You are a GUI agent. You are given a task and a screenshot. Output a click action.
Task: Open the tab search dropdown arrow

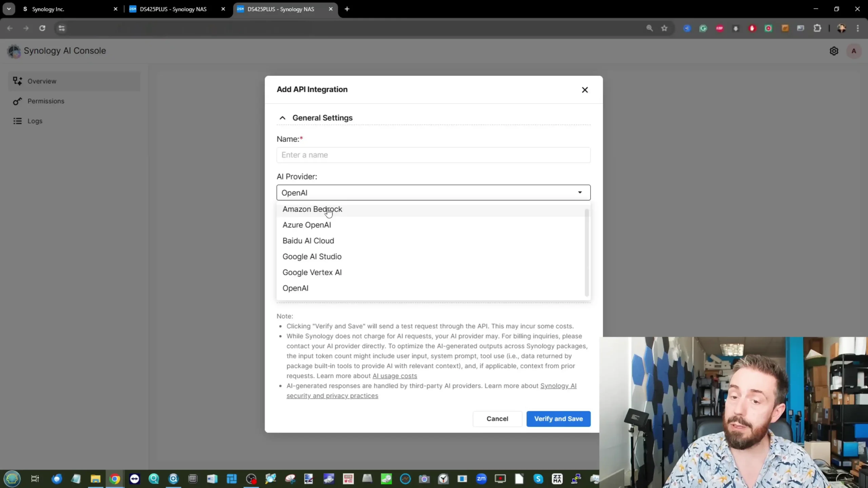tap(9, 9)
